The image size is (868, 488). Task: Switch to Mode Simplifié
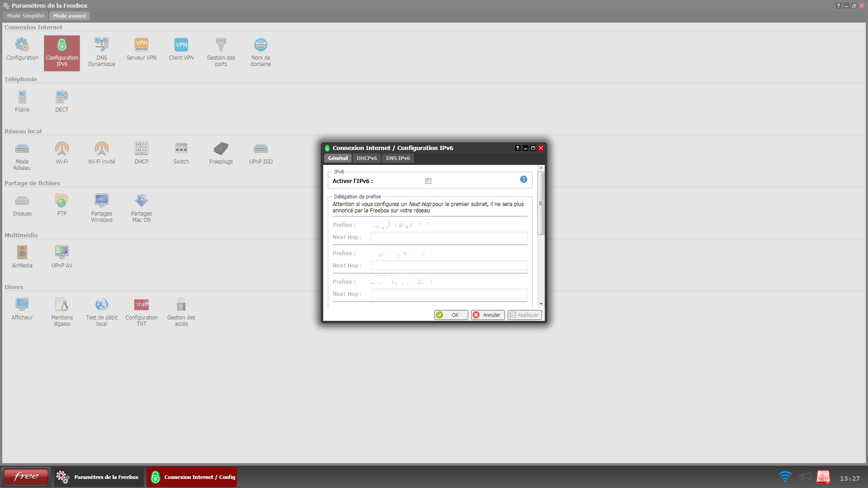click(26, 16)
